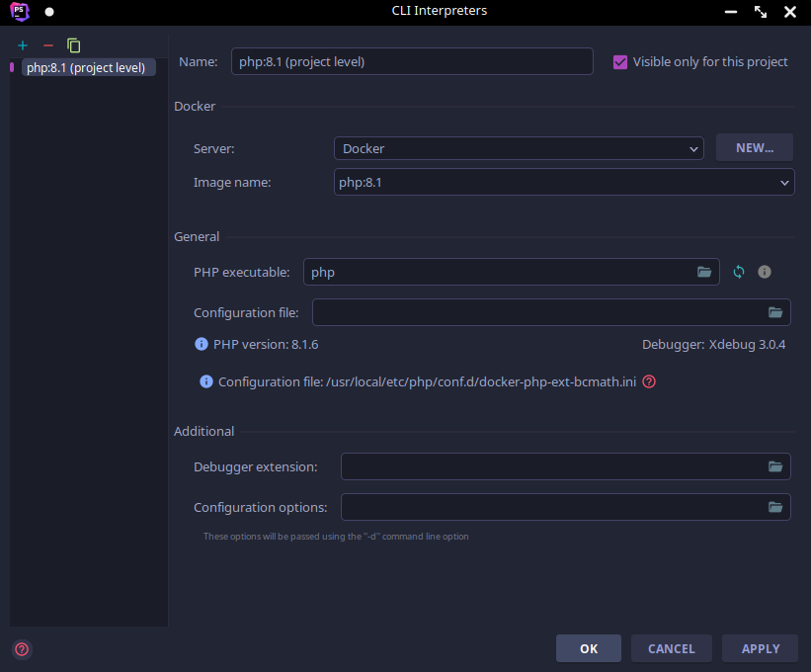
Task: Open help for the configuration file path
Action: (649, 381)
